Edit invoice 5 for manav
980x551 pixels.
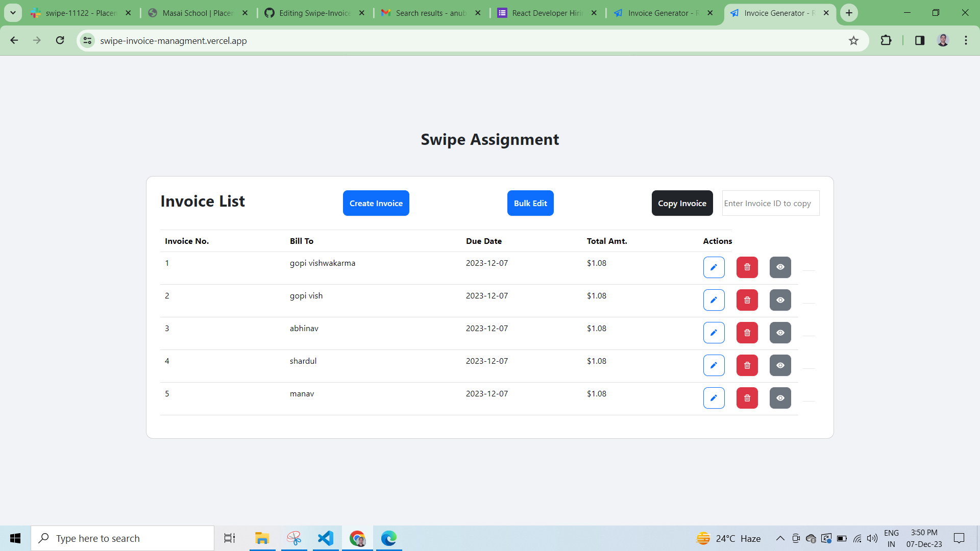714,398
